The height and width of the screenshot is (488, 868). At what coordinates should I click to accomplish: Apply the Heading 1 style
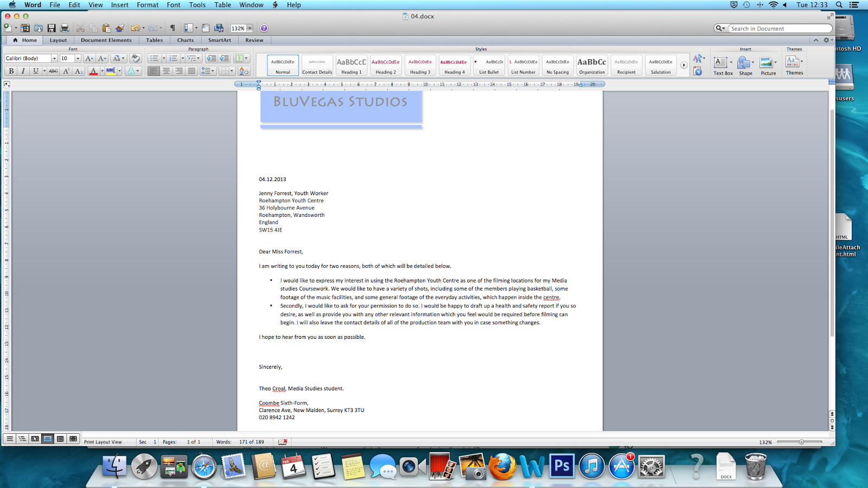click(x=352, y=65)
